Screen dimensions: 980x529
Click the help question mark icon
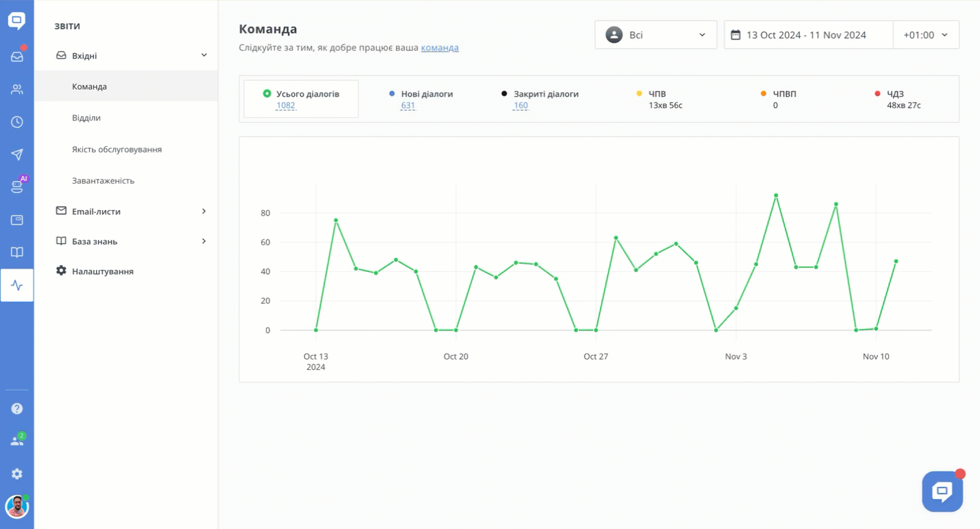17,409
